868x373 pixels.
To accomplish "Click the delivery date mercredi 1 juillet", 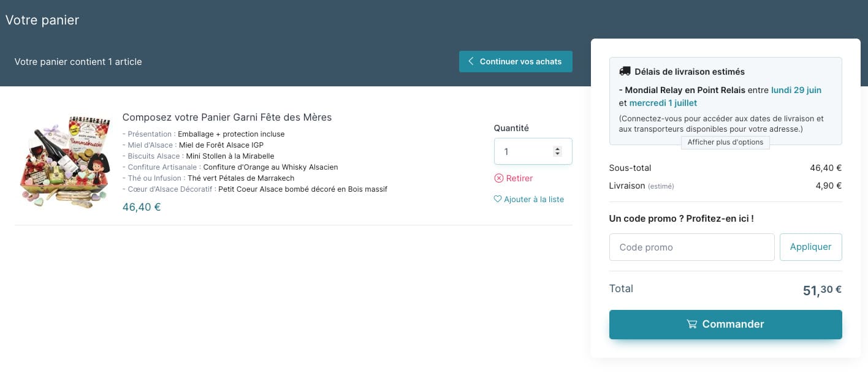I will (x=663, y=103).
